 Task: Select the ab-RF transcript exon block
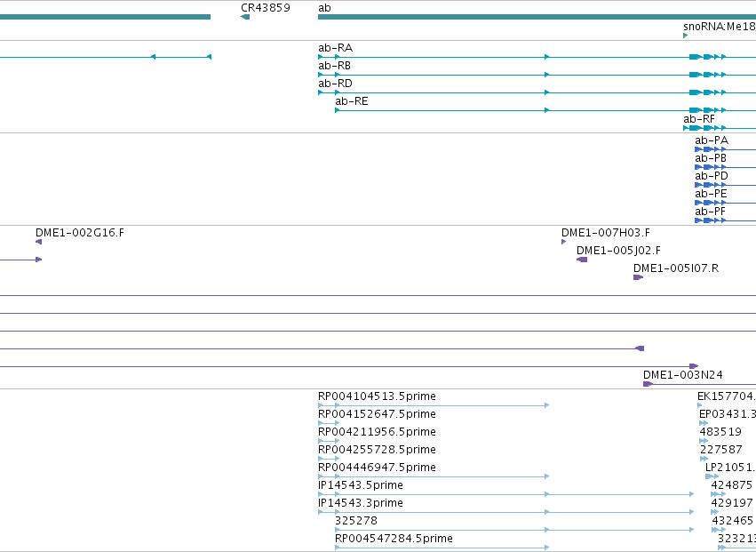coord(696,128)
